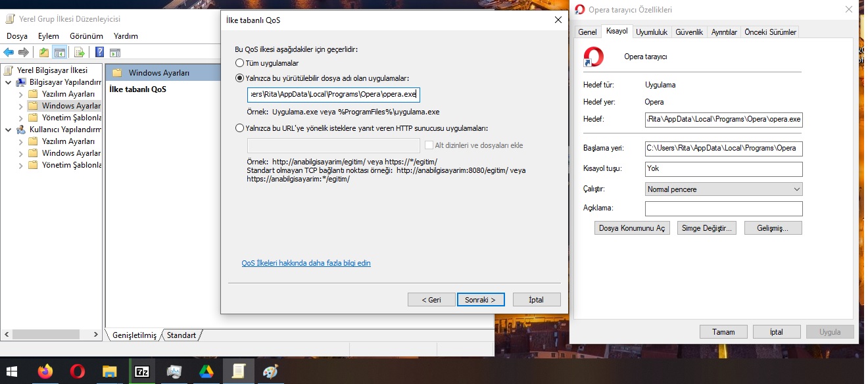This screenshot has height=384, width=868.
Task: Click İptal in Opera Properties window
Action: 777,332
